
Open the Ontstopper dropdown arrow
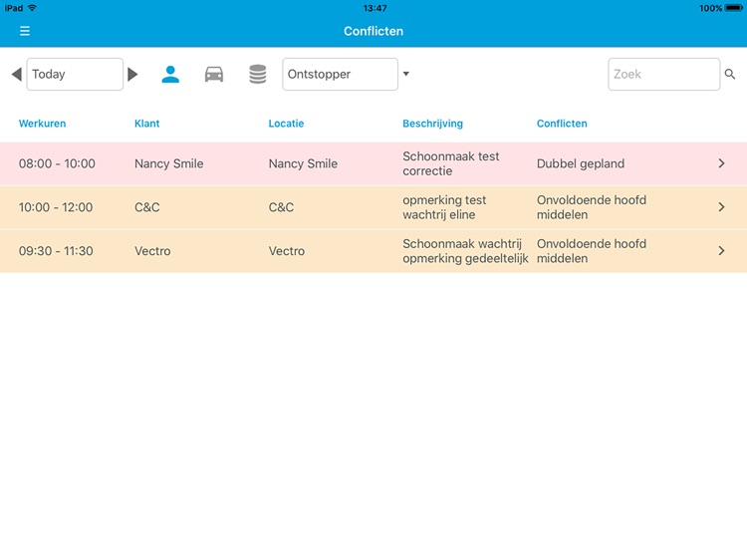(406, 74)
